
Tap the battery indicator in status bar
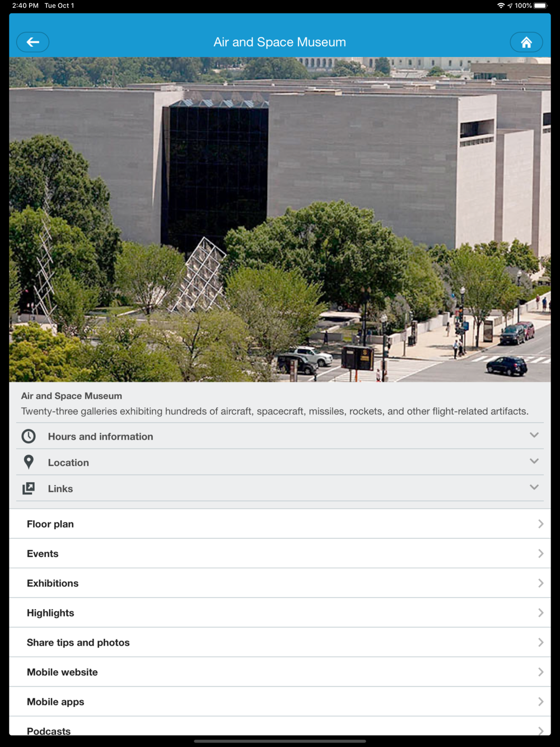[540, 6]
